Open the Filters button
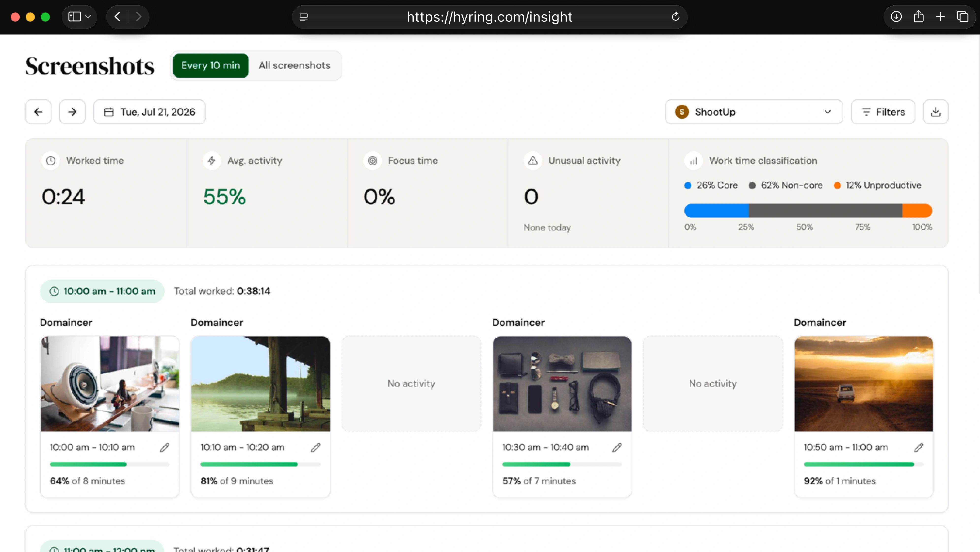The image size is (980, 552). coord(882,112)
